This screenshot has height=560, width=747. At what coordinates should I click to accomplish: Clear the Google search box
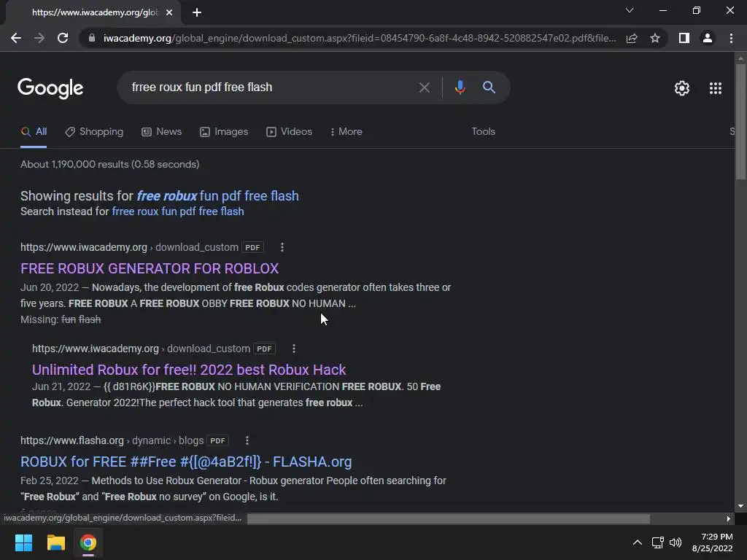coord(424,87)
